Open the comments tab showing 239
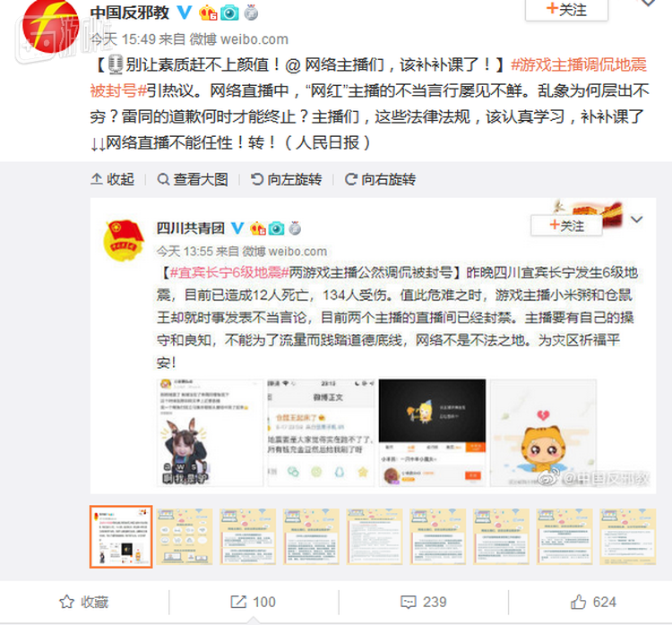 424,602
